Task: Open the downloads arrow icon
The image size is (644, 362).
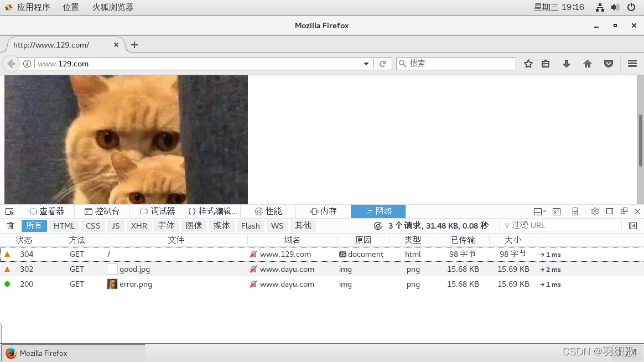Action: coord(567,64)
